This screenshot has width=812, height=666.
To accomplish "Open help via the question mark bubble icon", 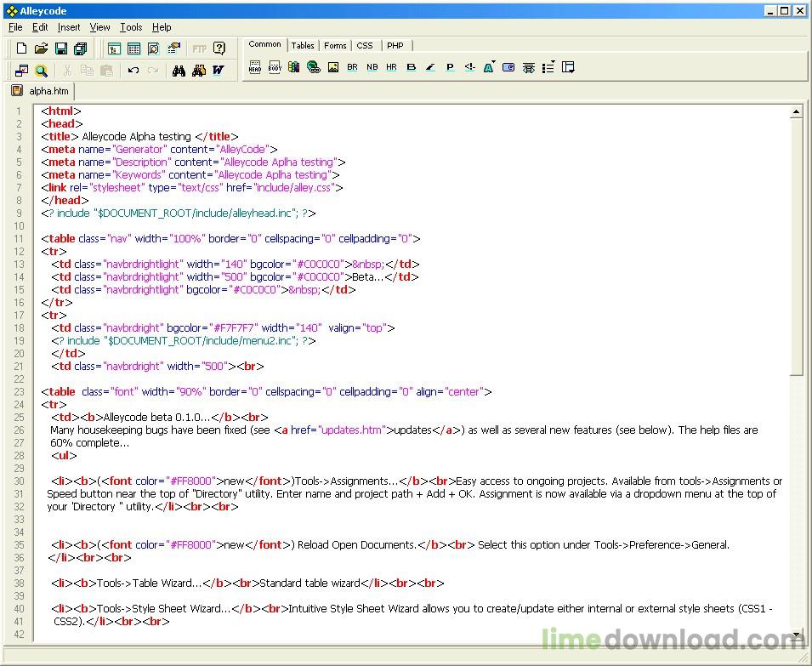I will (219, 48).
